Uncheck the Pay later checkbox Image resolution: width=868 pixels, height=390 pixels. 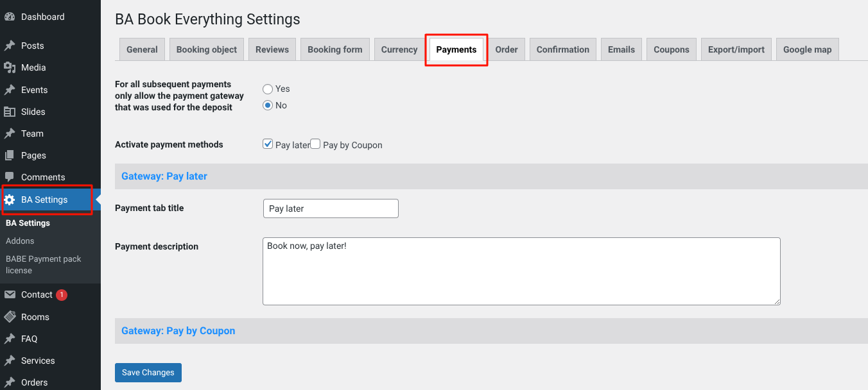pos(268,144)
